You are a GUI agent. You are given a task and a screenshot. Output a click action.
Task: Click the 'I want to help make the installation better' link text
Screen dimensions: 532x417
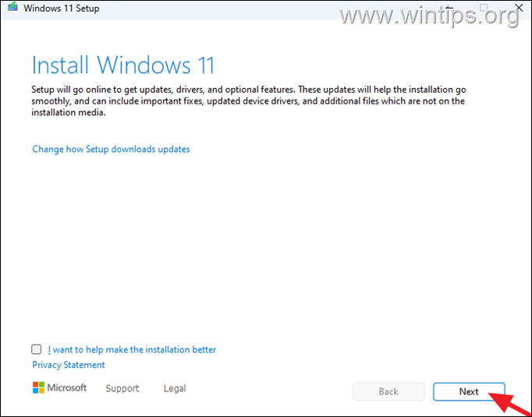(x=132, y=349)
